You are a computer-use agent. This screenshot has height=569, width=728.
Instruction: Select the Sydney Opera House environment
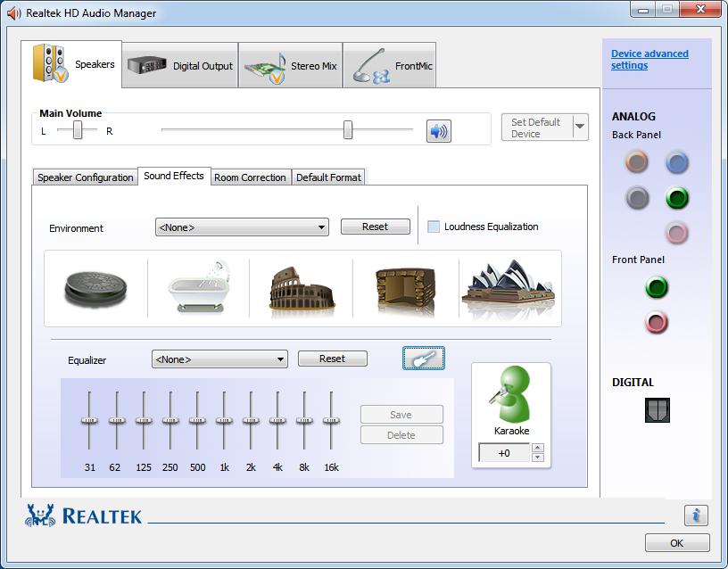pos(509,289)
